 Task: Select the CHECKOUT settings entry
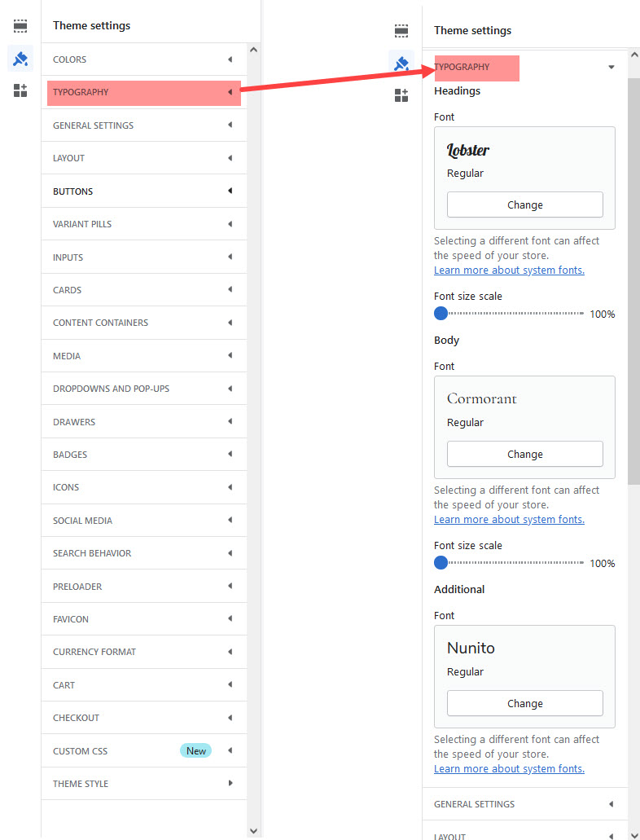pyautogui.click(x=143, y=717)
